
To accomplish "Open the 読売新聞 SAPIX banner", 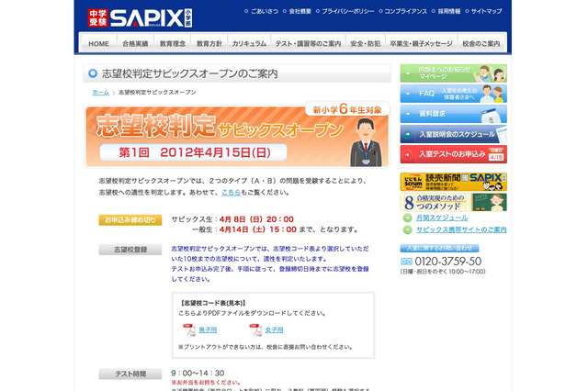I will pyautogui.click(x=453, y=182).
